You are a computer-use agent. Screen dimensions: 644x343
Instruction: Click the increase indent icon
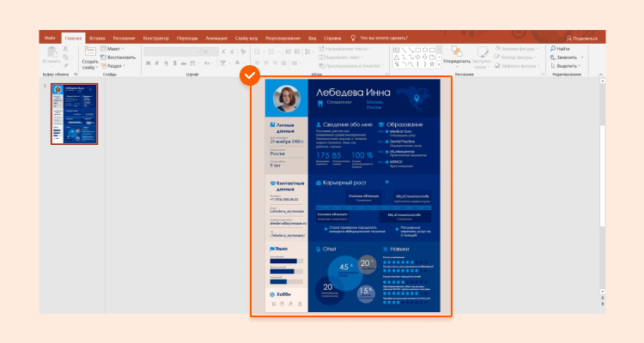[296, 51]
